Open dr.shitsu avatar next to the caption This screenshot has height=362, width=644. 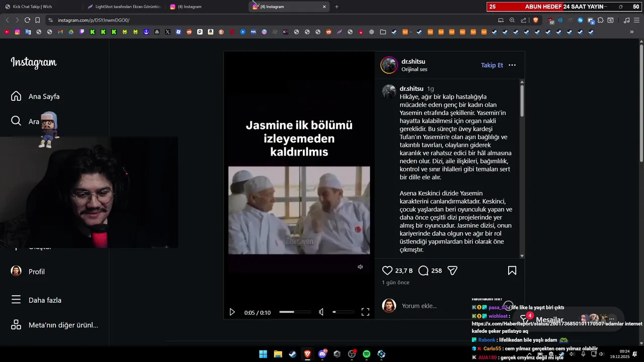tap(389, 92)
